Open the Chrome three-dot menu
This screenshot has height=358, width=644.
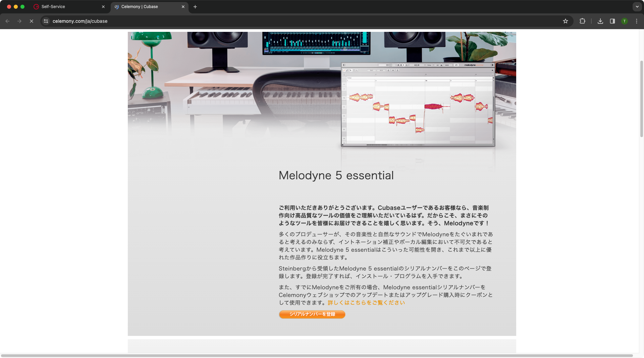(x=637, y=21)
